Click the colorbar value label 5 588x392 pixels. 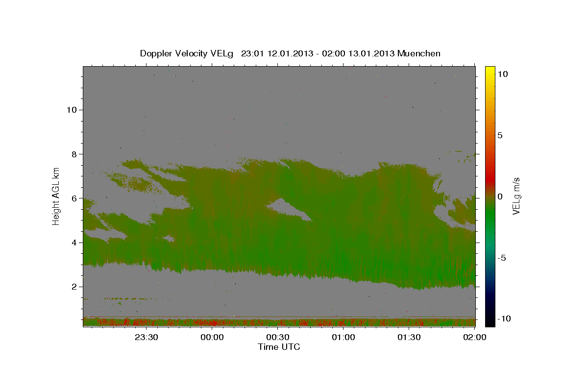click(500, 135)
